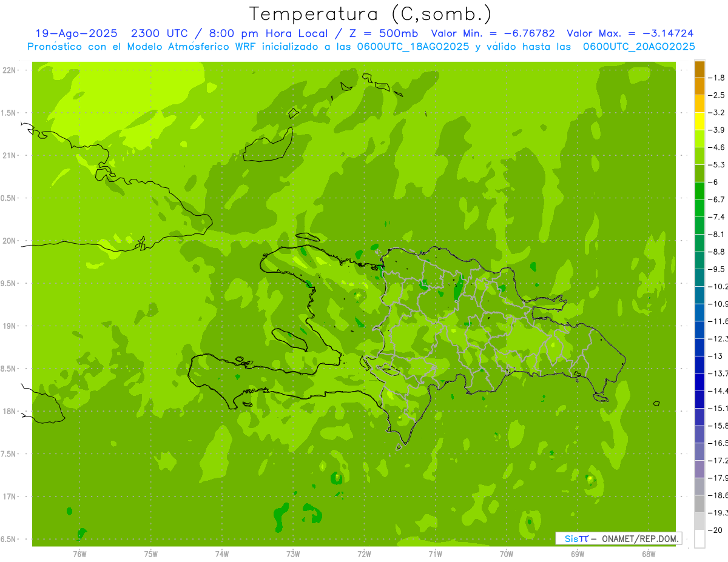Click the 'Temperatura (C,somb.)' title
The width and height of the screenshot is (728, 562).
[x=371, y=14]
